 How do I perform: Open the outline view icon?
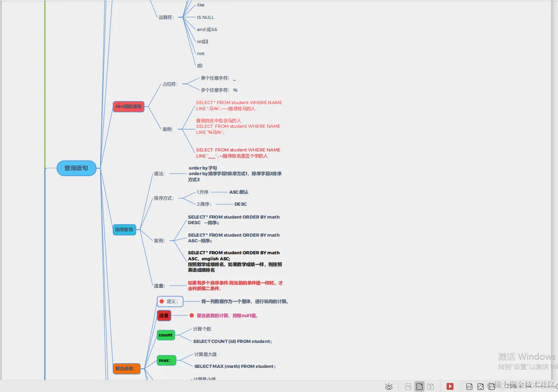[407, 386]
